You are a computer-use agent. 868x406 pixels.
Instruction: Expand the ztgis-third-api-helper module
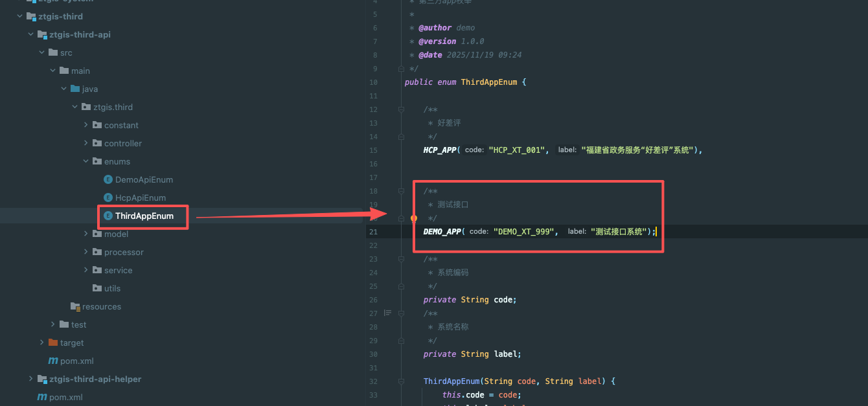31,379
